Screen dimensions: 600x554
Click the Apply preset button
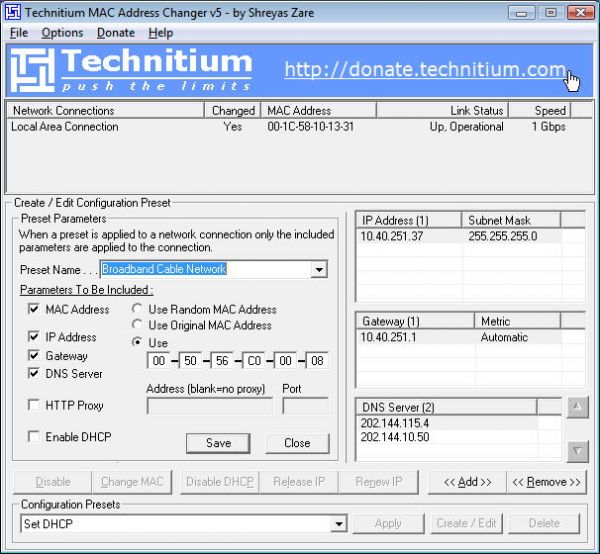point(388,523)
